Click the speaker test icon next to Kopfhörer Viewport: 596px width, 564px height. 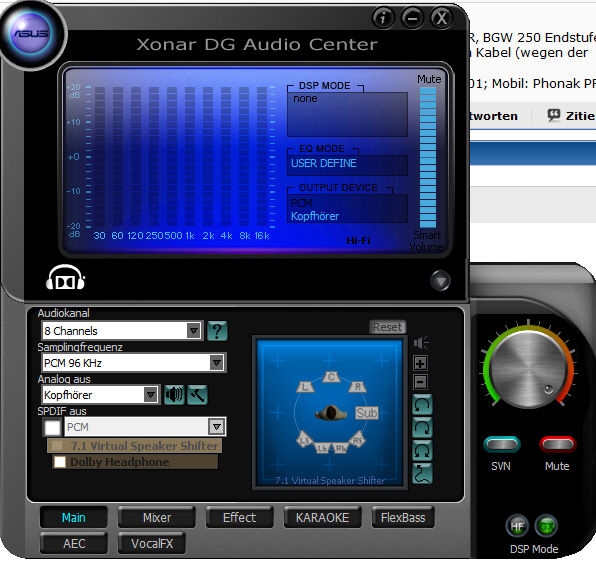(174, 395)
